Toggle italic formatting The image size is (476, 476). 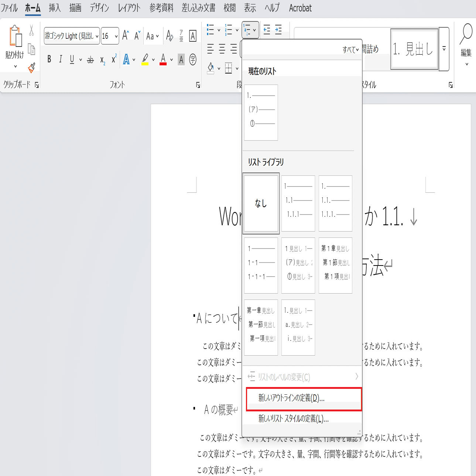point(60,59)
